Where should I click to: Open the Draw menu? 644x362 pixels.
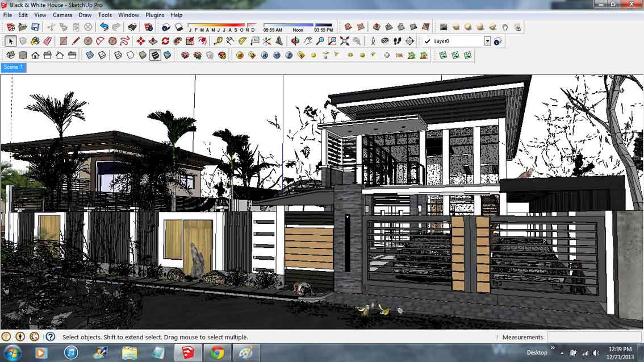85,15
